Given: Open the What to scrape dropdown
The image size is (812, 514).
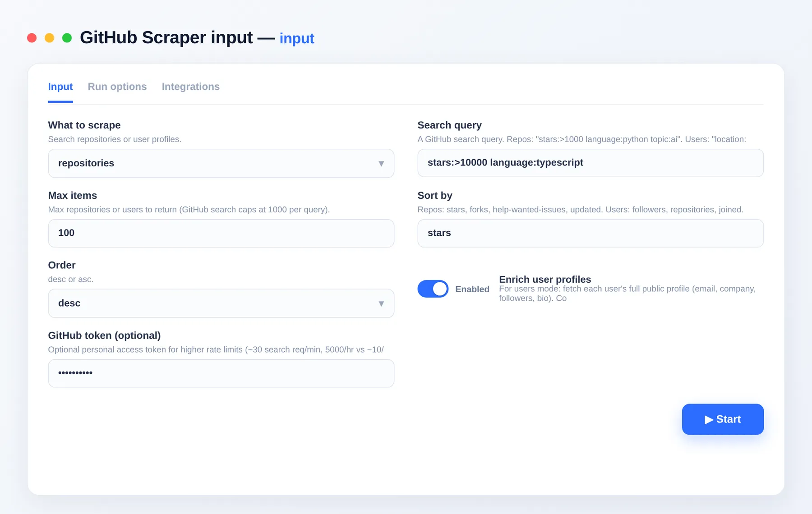Looking at the screenshot, I should tap(221, 163).
